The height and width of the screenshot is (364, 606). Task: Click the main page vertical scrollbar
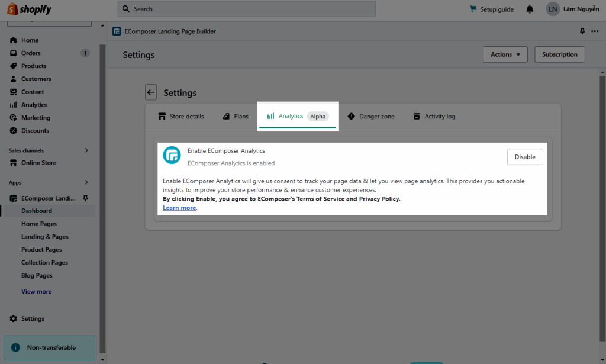click(602, 209)
